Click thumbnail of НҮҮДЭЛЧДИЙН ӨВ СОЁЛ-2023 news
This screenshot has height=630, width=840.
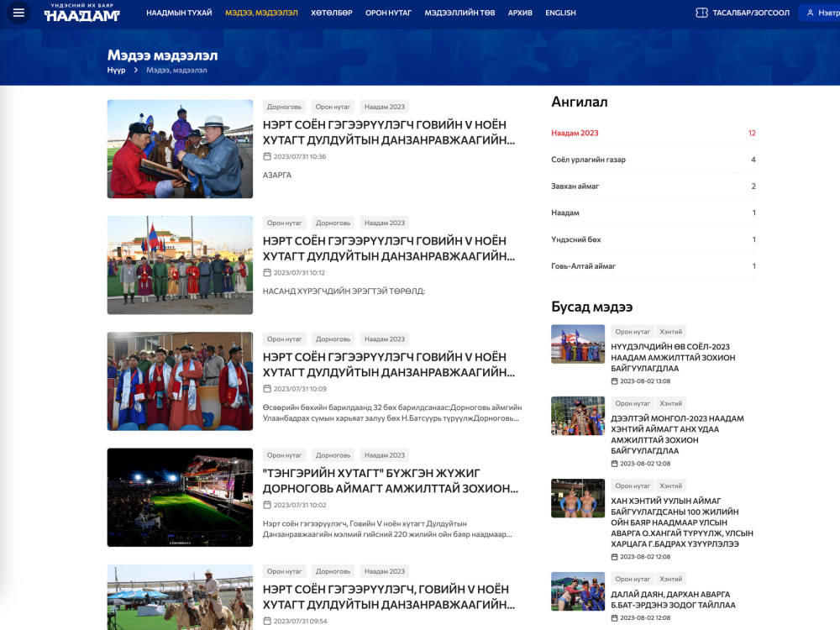[578, 344]
